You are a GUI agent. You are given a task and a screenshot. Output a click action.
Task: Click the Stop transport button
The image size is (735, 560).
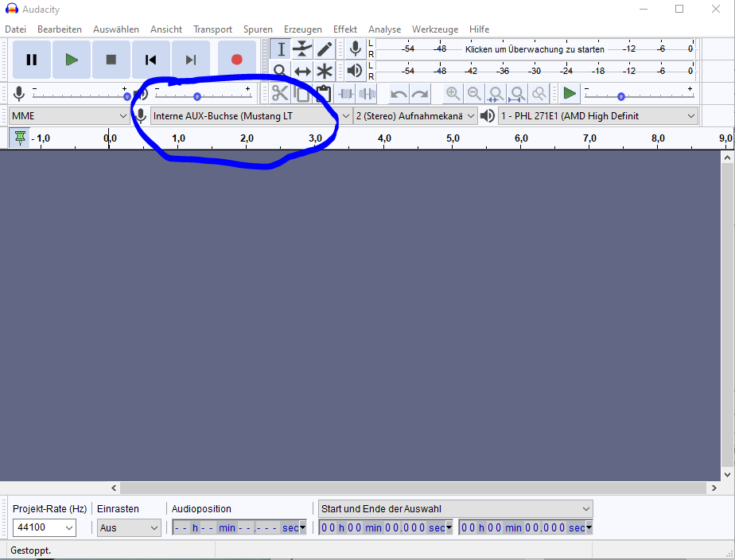(x=111, y=60)
